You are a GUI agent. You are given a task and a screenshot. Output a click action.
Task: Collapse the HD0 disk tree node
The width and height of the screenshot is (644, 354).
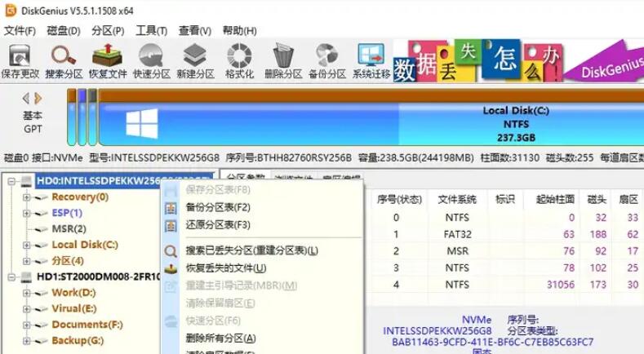pos(11,181)
